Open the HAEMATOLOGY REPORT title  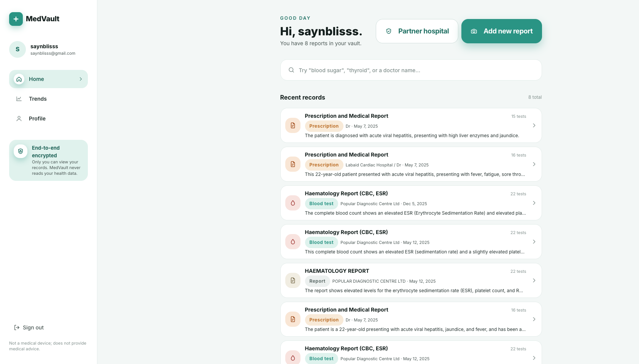[x=337, y=271]
